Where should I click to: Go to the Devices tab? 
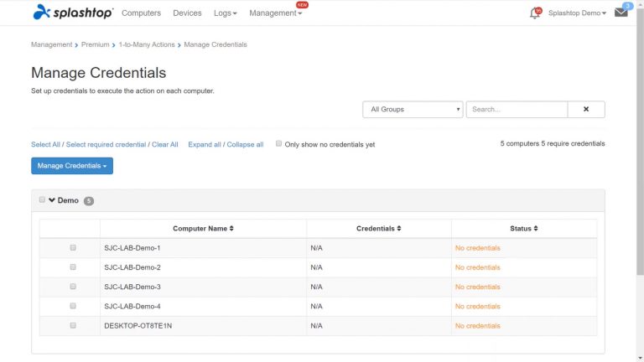187,13
